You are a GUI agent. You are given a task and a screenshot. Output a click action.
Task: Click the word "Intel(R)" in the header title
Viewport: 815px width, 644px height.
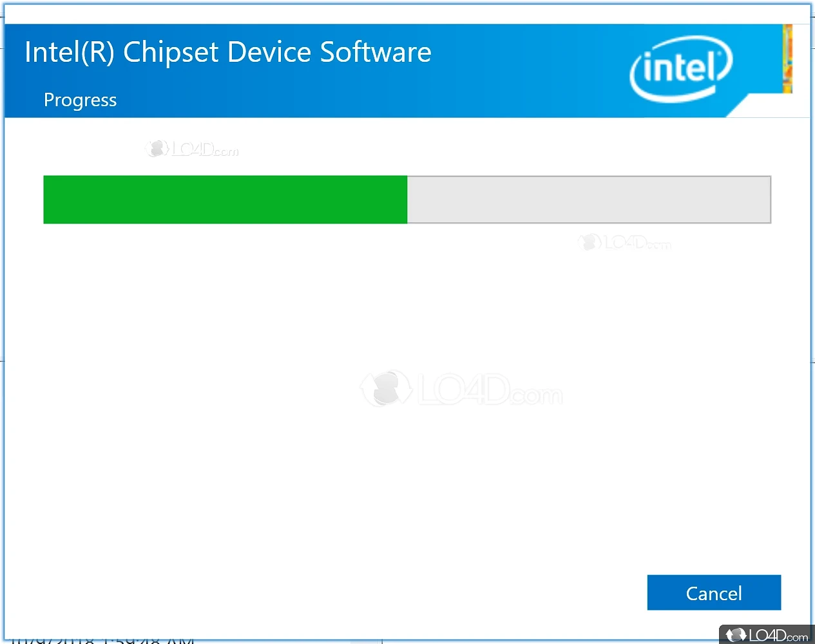pos(69,52)
